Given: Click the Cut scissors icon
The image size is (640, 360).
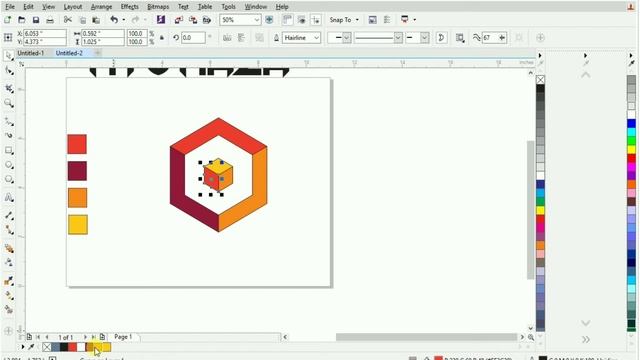Looking at the screenshot, I should [x=68, y=20].
